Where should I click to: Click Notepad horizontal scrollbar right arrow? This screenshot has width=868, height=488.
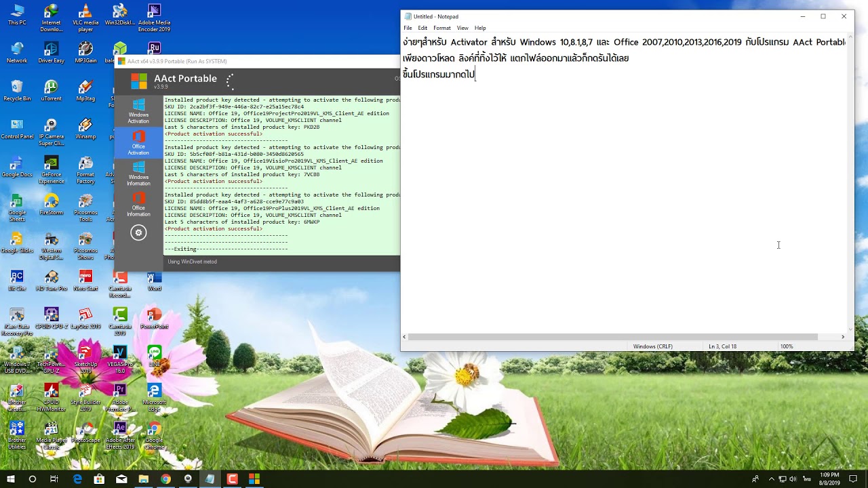(x=843, y=337)
